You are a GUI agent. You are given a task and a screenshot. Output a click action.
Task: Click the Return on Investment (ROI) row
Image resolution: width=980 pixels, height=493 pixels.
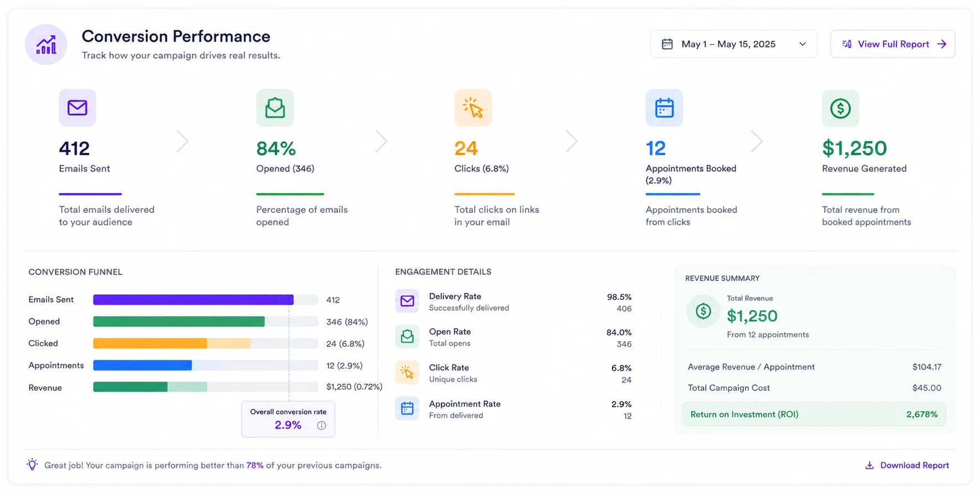[814, 414]
